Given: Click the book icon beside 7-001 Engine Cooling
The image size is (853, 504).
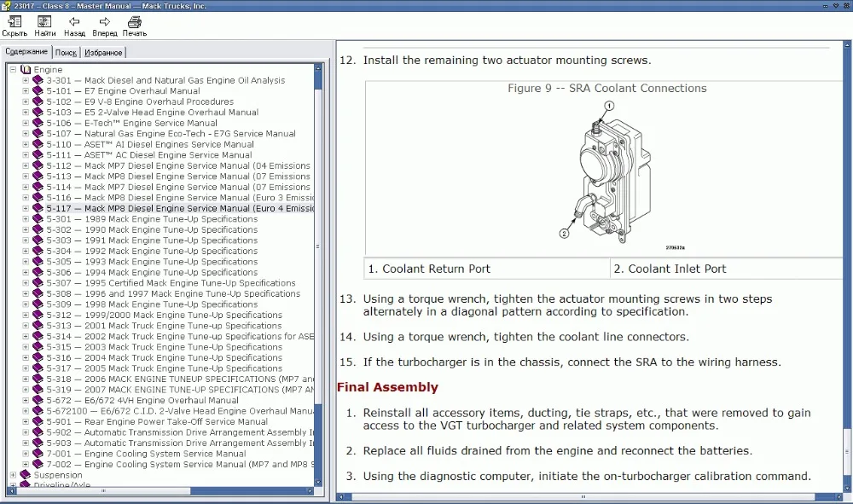Looking at the screenshot, I should tap(38, 454).
